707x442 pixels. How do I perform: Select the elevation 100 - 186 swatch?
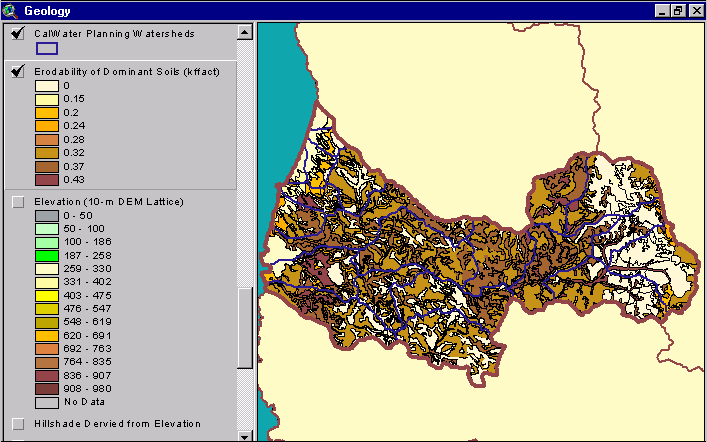pos(47,242)
